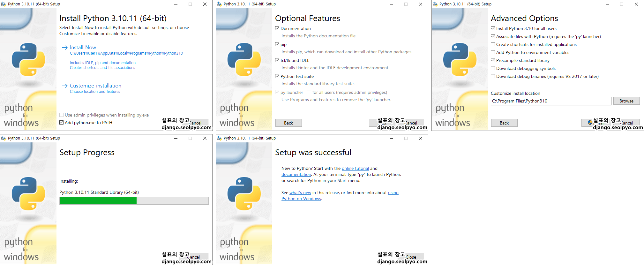Click the default install path under Install Now
The width and height of the screenshot is (644, 265).
126,53
